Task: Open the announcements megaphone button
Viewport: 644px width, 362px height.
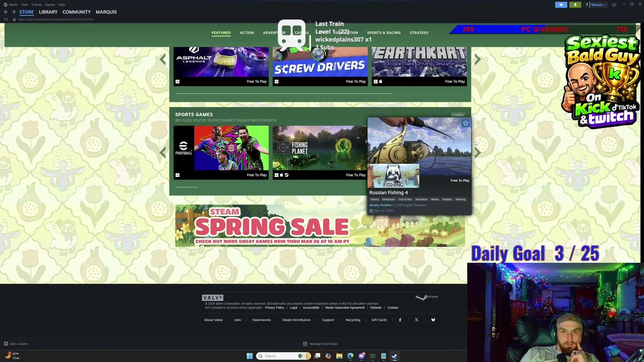Action: click(561, 5)
